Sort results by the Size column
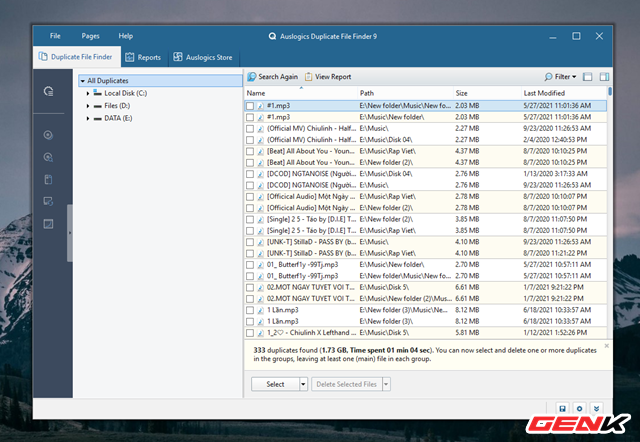Image resolution: width=640 pixels, height=442 pixels. coord(487,93)
